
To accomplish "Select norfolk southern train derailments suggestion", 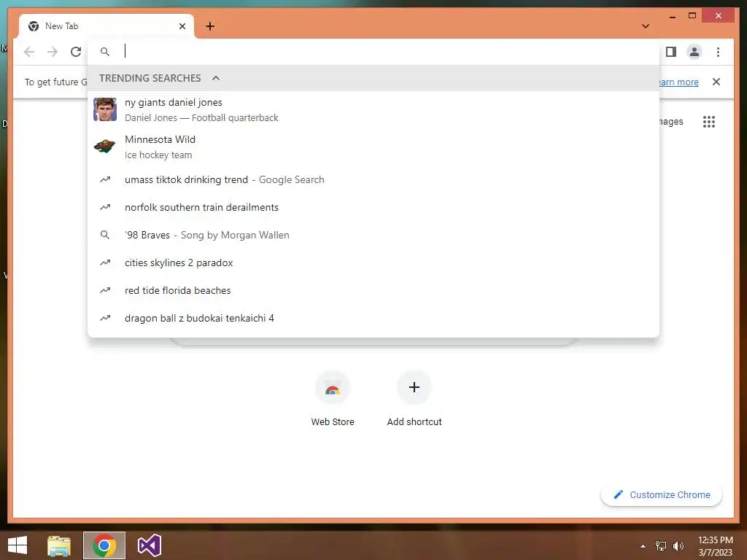I will pyautogui.click(x=373, y=207).
